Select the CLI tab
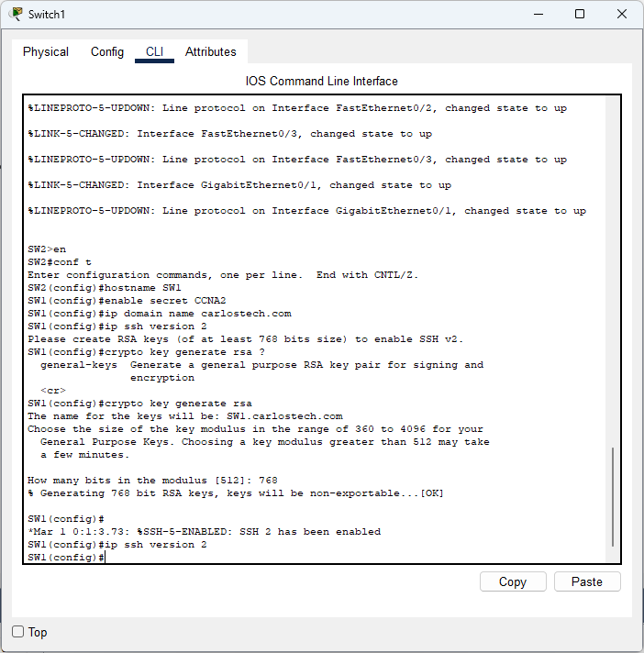 pos(154,52)
